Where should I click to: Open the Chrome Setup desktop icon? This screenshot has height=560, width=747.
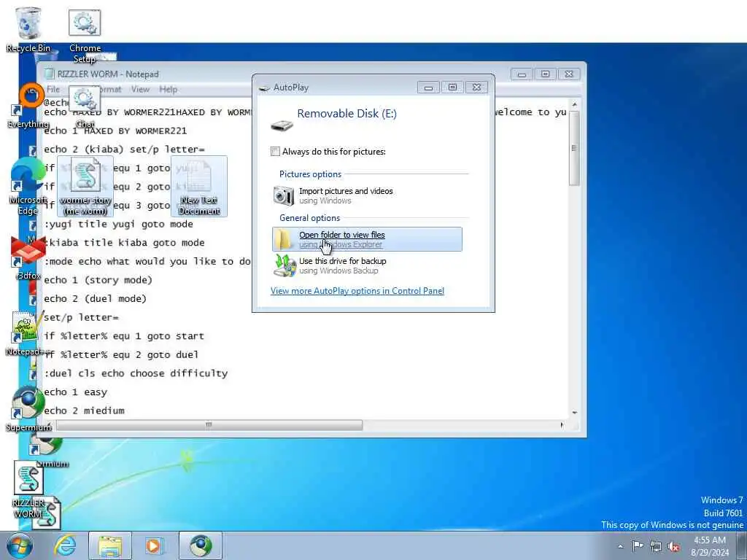(x=85, y=36)
